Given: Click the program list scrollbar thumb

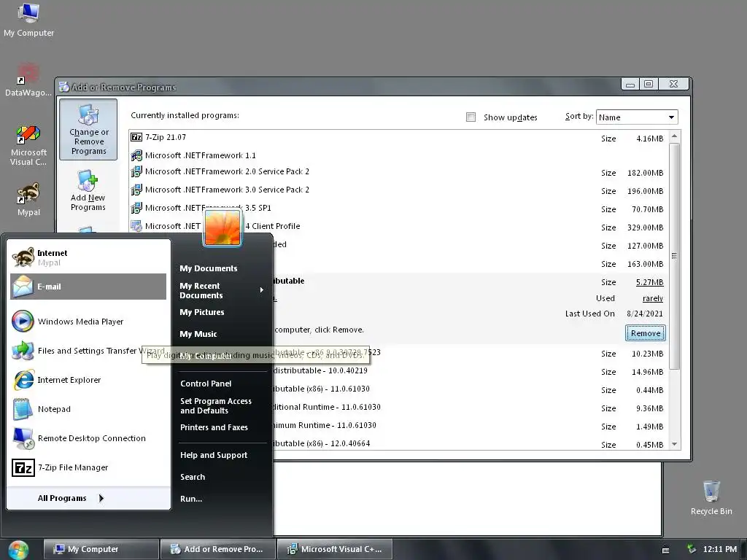Looking at the screenshot, I should click(674, 256).
